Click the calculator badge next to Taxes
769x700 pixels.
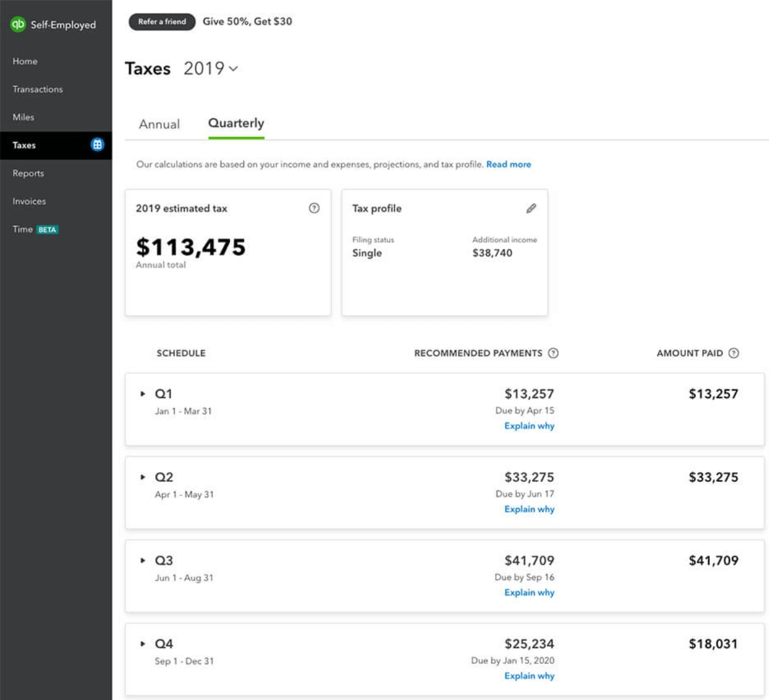[x=97, y=144]
